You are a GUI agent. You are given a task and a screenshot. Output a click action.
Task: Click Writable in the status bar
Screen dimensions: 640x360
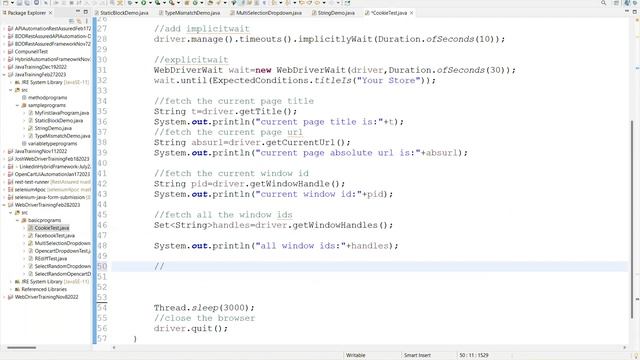tap(356, 355)
